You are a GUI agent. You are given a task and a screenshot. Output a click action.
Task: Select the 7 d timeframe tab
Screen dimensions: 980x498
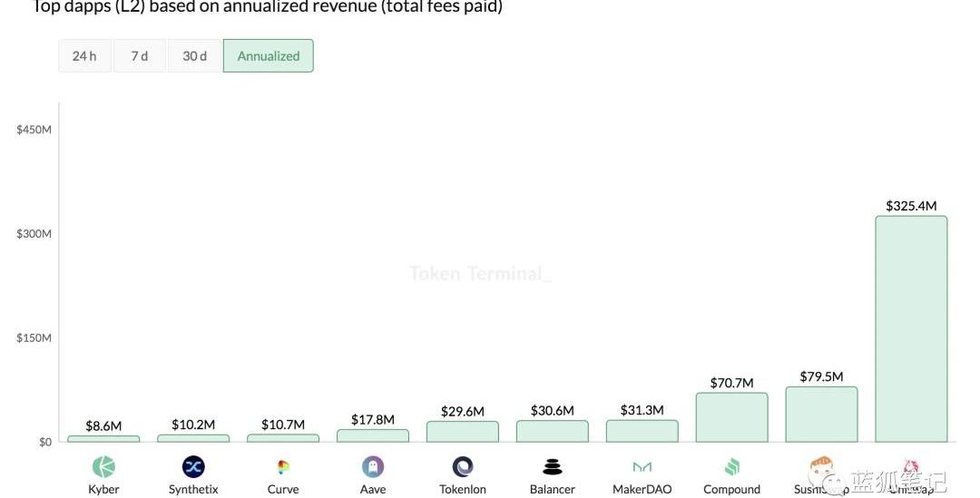click(140, 56)
